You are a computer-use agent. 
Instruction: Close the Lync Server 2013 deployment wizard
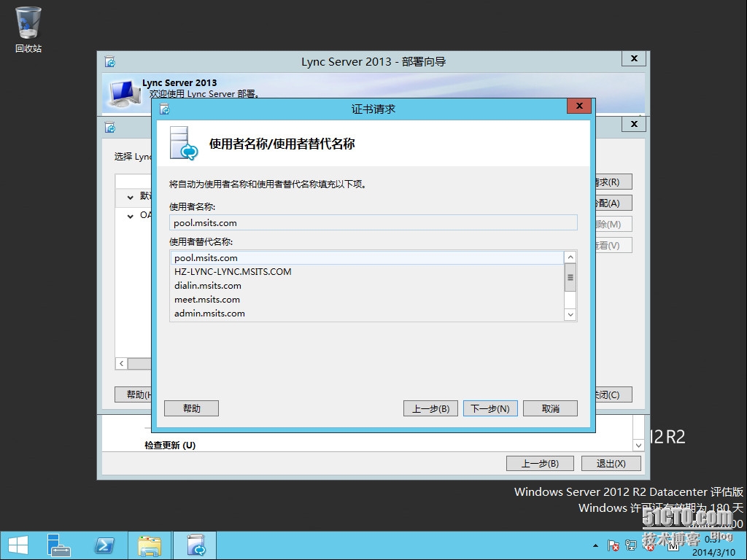634,58
